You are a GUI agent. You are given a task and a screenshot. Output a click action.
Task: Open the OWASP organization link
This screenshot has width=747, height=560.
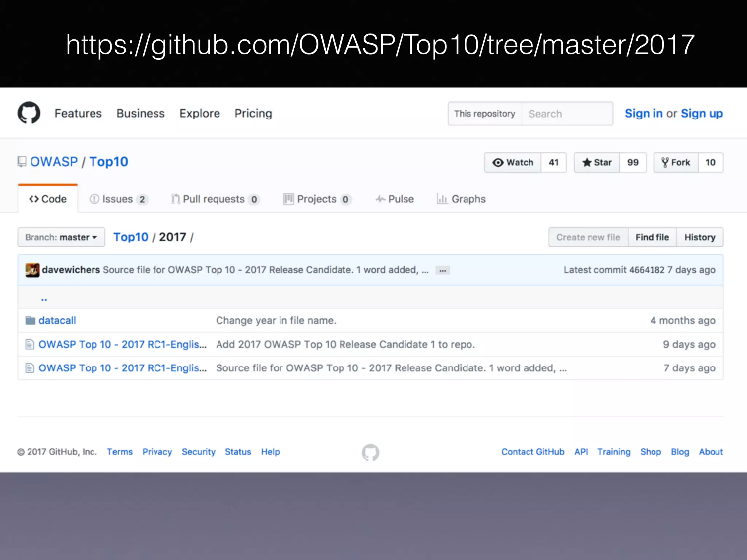54,162
